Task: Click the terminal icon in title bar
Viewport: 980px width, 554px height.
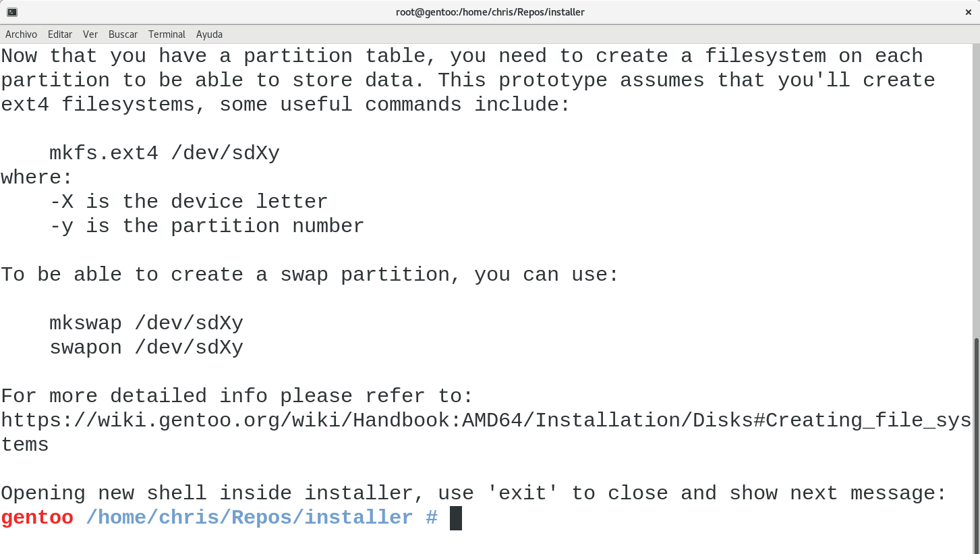Action: coord(12,12)
